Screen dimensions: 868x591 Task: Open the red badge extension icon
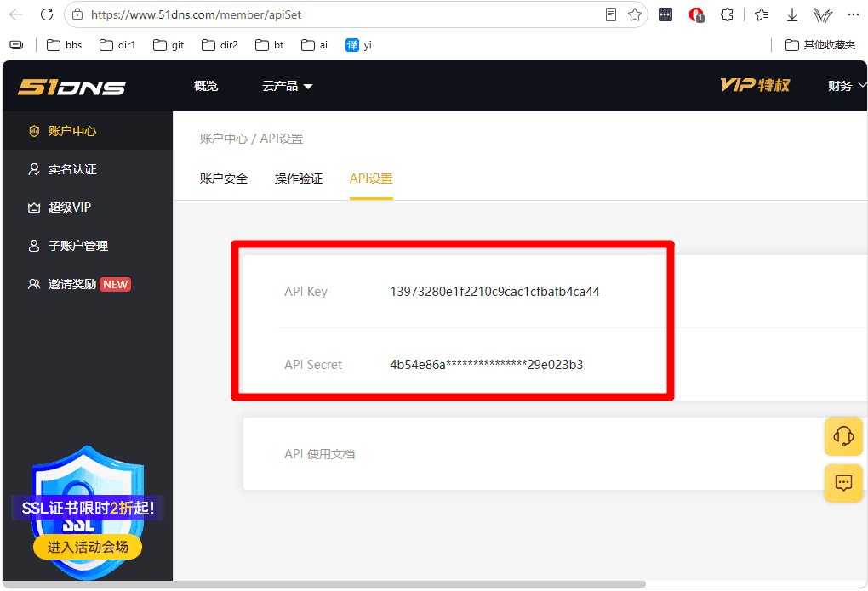point(696,15)
